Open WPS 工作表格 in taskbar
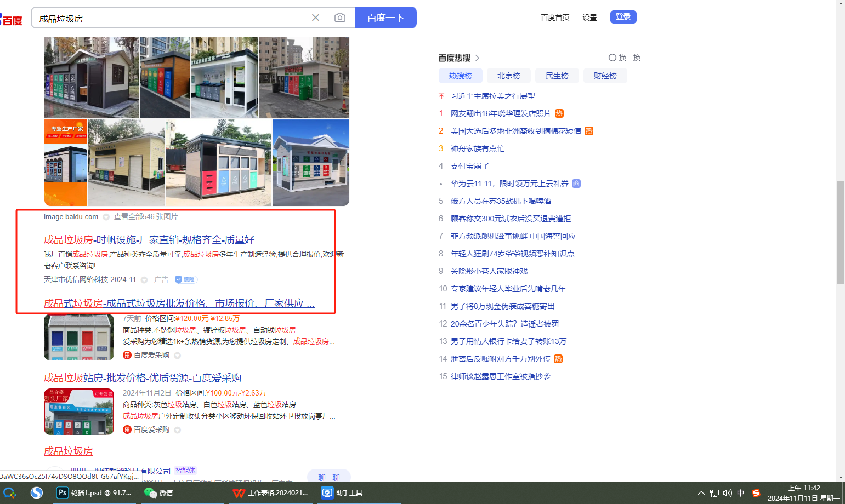 (x=270, y=492)
